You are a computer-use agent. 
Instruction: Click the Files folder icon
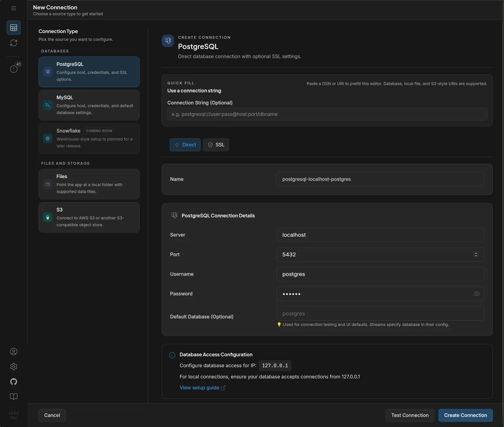click(48, 184)
